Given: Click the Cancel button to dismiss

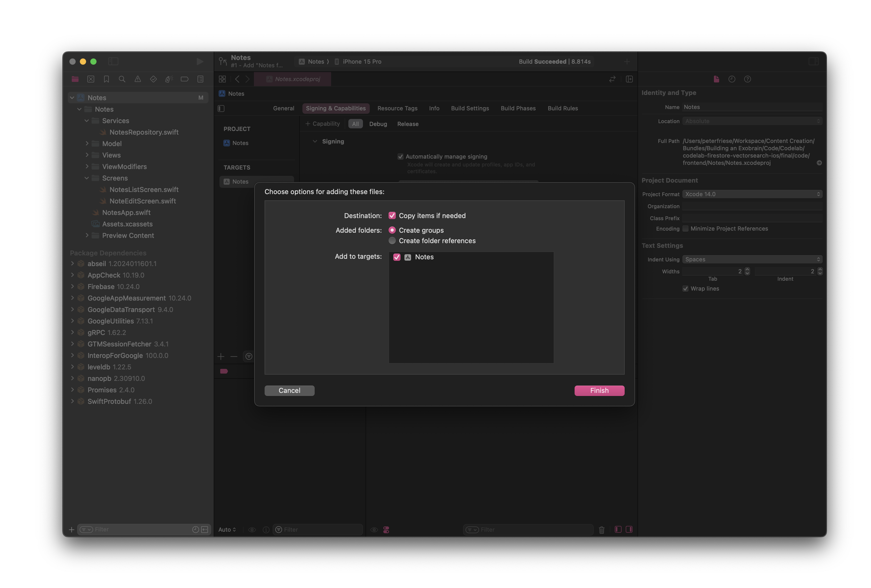Looking at the screenshot, I should [289, 390].
